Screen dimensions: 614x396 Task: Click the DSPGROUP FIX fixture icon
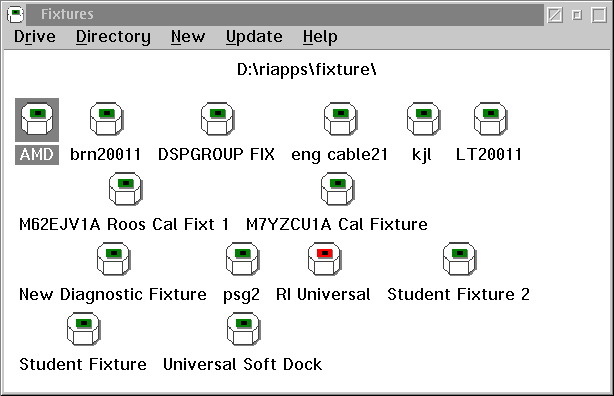tap(217, 119)
